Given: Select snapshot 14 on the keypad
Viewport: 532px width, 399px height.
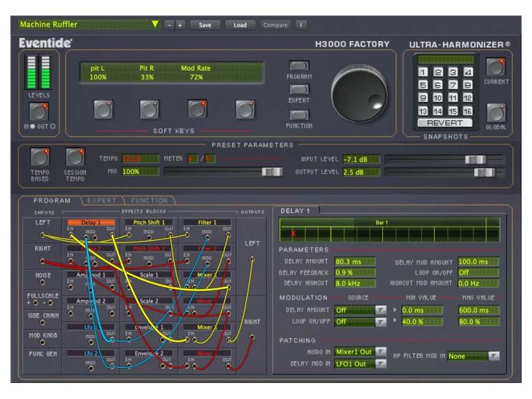Looking at the screenshot, I should [x=438, y=111].
